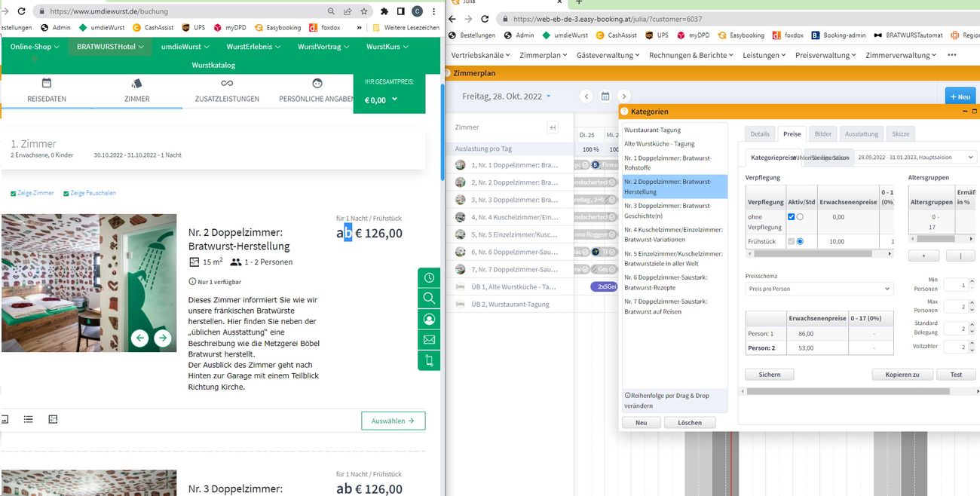Toggle Aktiv checkbox for Frühstück row
The image size is (980, 496).
790,241
